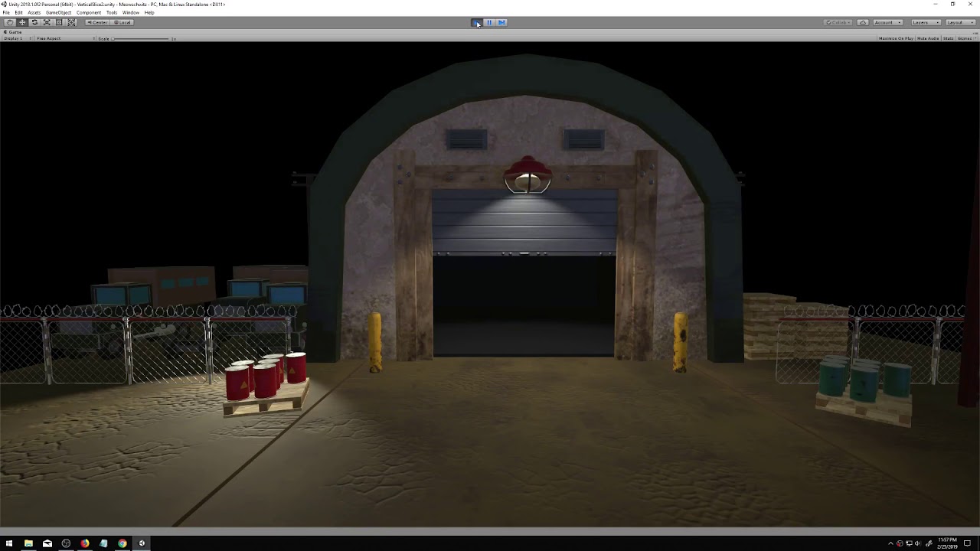980x551 pixels.
Task: Open the Tools menu
Action: coord(112,13)
